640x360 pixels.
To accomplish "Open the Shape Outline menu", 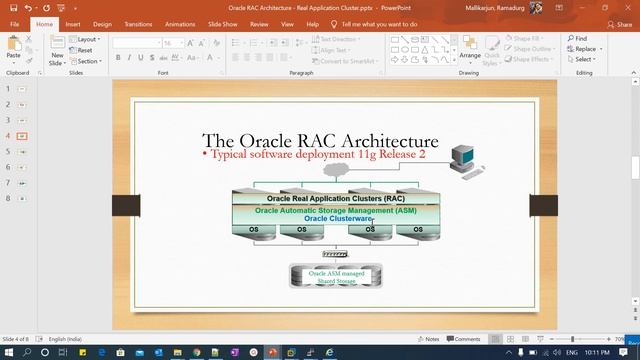I will click(x=531, y=49).
